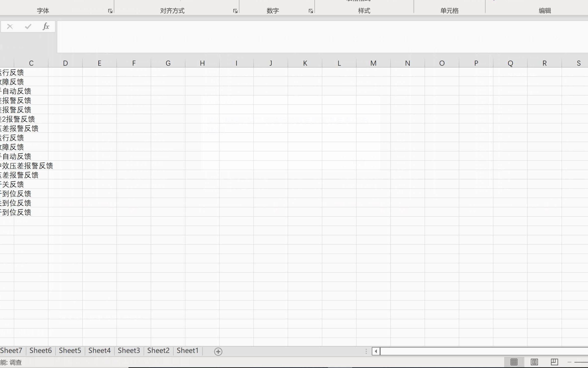The height and width of the screenshot is (368, 588).
Task: Click horizontal scrollbar left arrow
Action: click(376, 351)
